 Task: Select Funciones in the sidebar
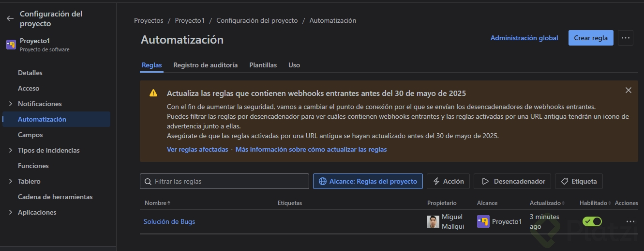coord(33,166)
